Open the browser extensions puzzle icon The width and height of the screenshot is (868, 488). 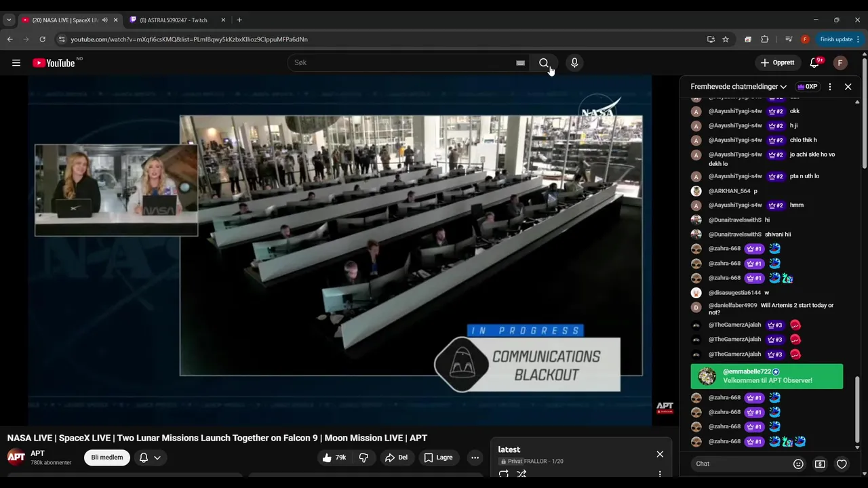pos(765,39)
